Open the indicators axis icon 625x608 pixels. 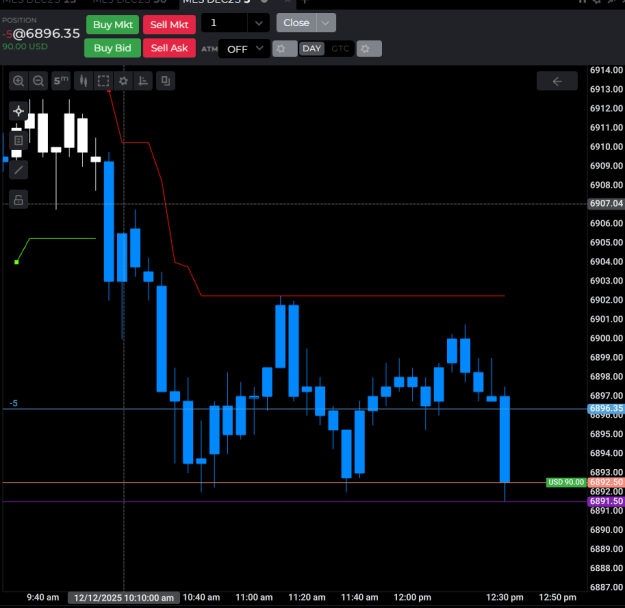click(143, 81)
